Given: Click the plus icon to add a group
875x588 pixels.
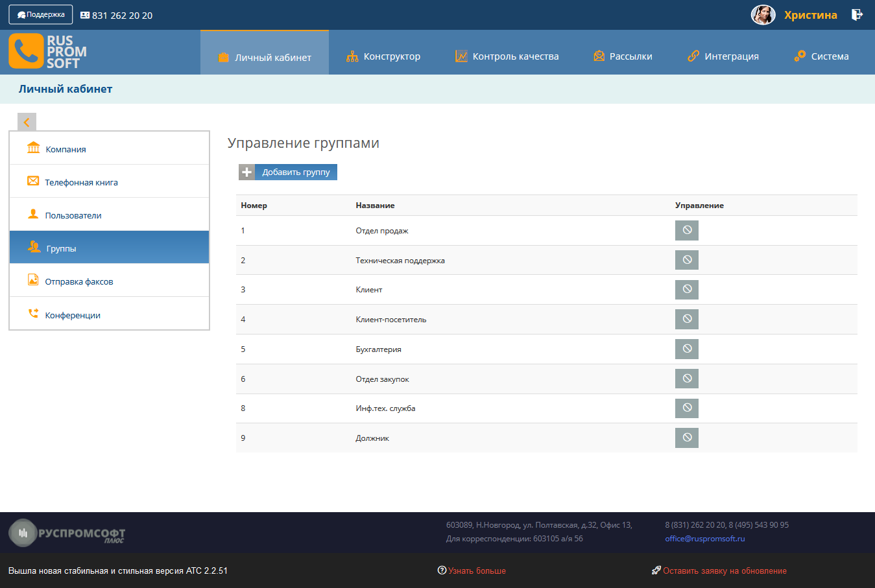Looking at the screenshot, I should pyautogui.click(x=247, y=172).
